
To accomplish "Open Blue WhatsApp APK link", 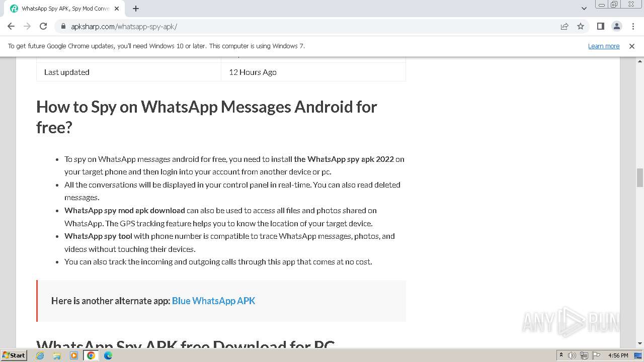I will (213, 301).
